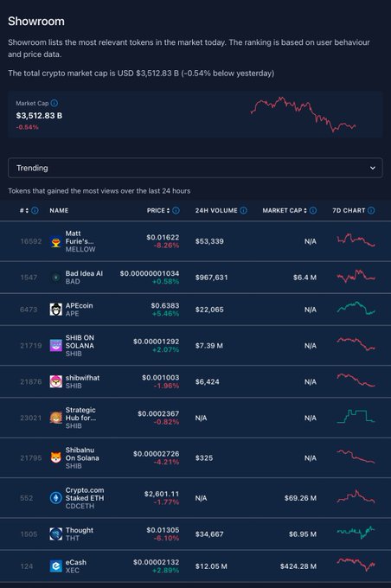Open the Thought token link

tap(80, 534)
